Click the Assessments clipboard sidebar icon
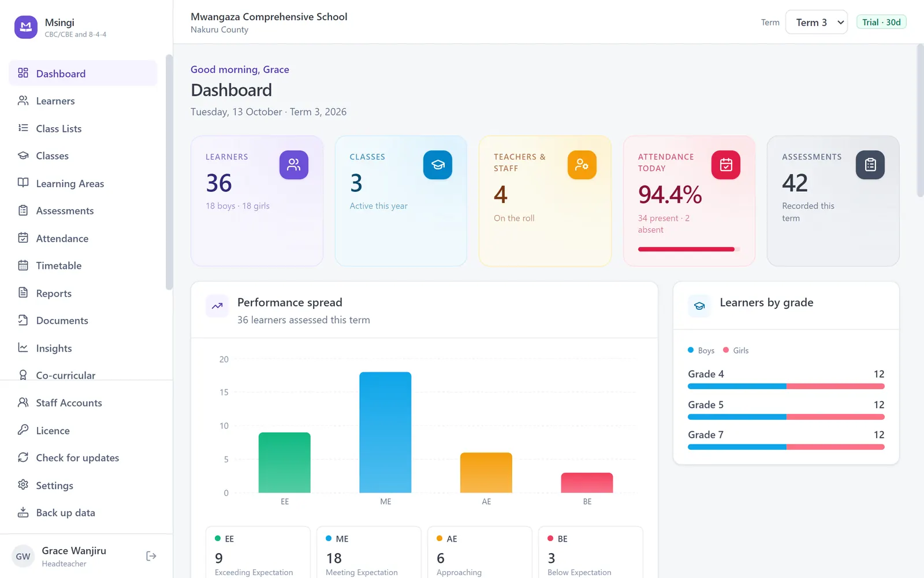The width and height of the screenshot is (924, 578). pos(23,210)
